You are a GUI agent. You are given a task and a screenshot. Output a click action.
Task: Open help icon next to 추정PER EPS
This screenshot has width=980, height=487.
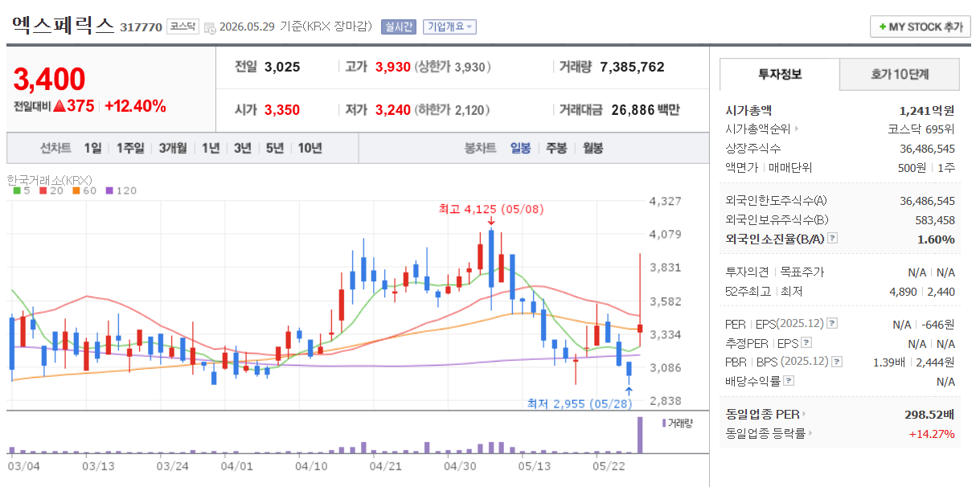click(806, 343)
